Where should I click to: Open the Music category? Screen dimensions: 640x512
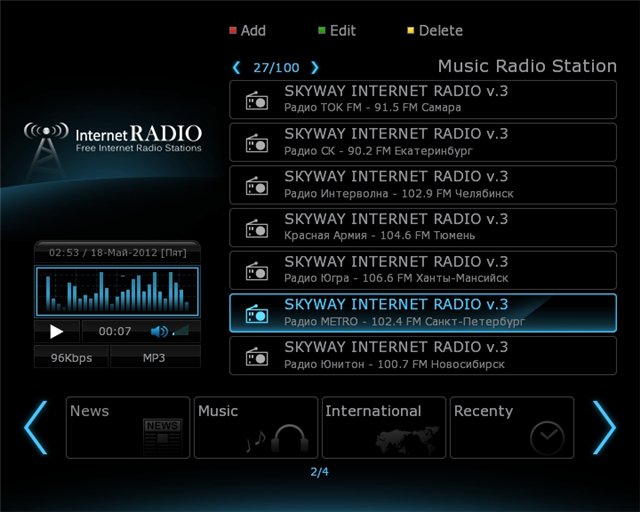coord(256,427)
